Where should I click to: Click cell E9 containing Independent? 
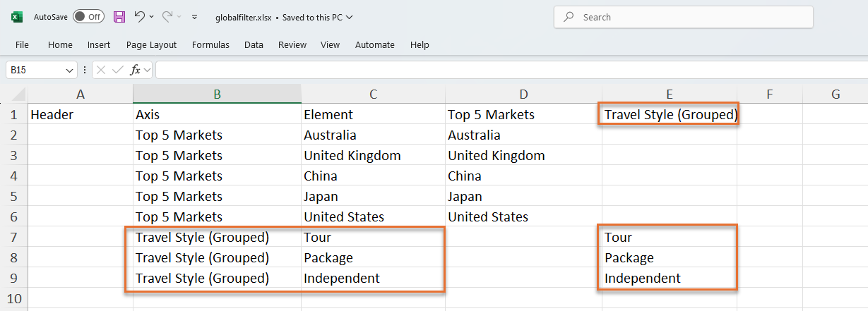tap(669, 278)
